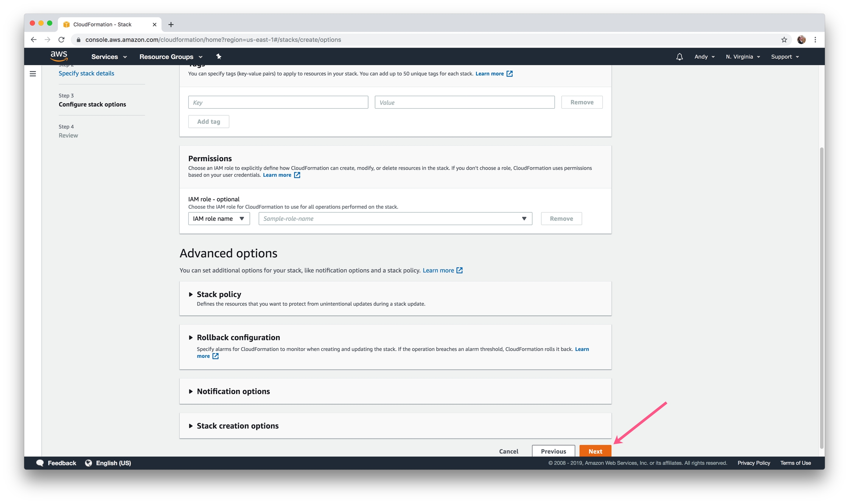Click the pin shortcuts icon in AWS navbar

(x=219, y=56)
